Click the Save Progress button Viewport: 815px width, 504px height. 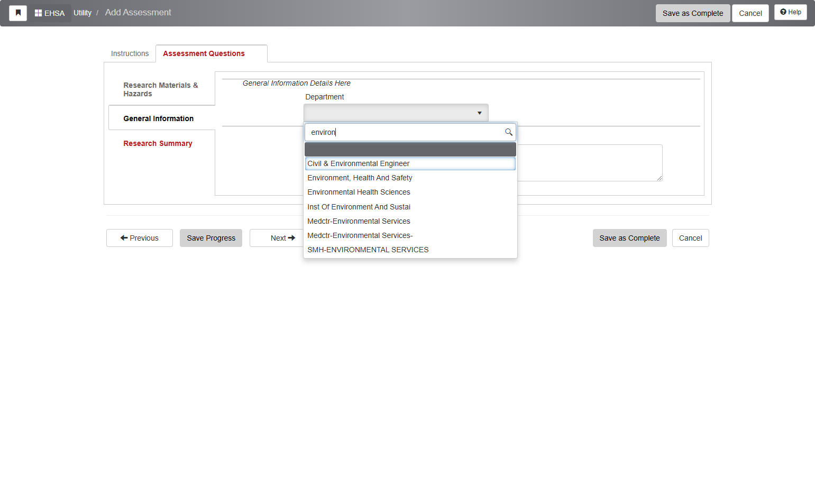(x=211, y=238)
